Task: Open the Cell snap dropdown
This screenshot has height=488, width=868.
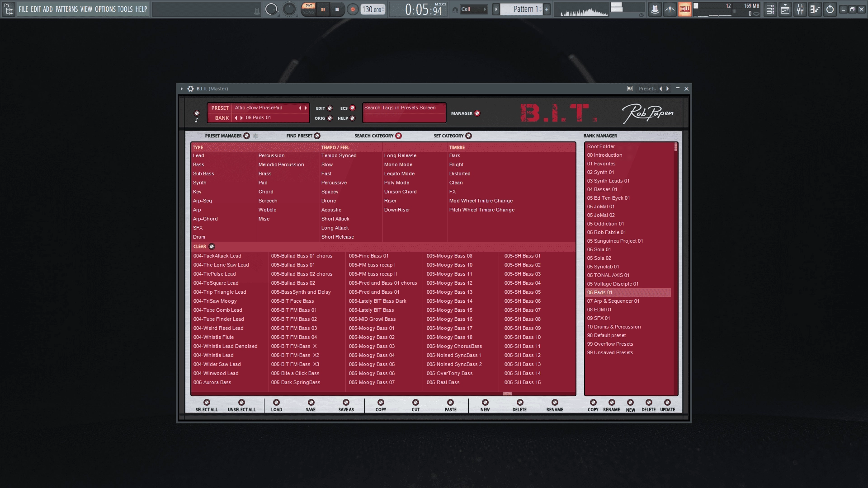Action: pos(474,9)
